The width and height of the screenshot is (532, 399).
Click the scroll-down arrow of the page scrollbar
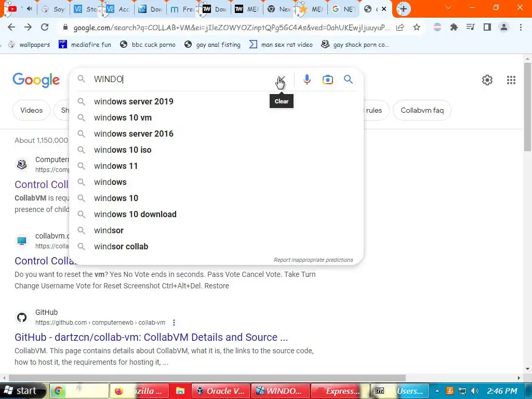pyautogui.click(x=528, y=369)
